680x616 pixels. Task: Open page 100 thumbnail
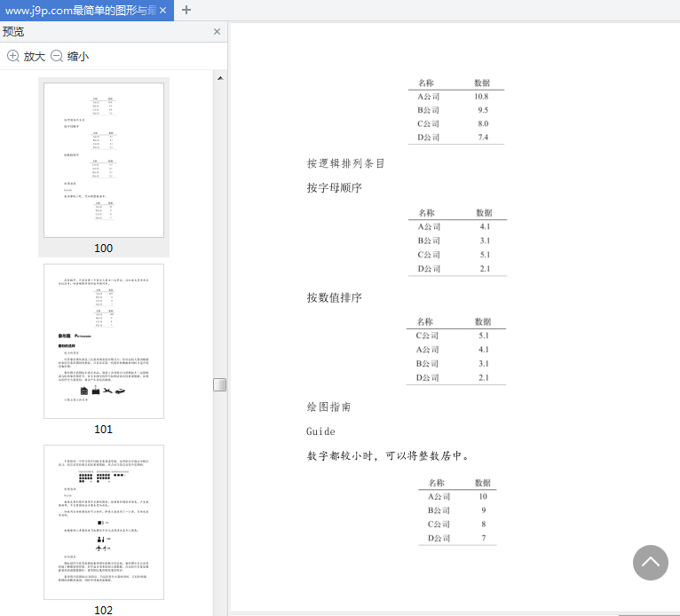pos(104,160)
